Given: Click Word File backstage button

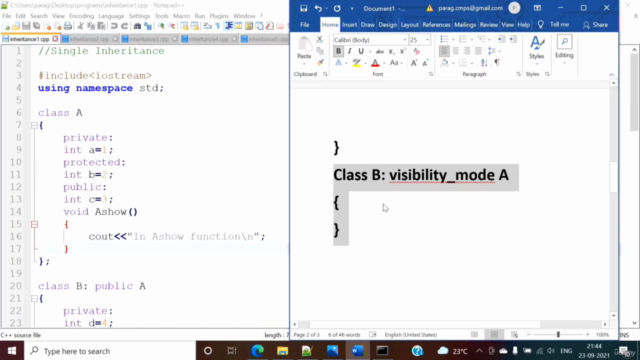Looking at the screenshot, I should click(304, 25).
